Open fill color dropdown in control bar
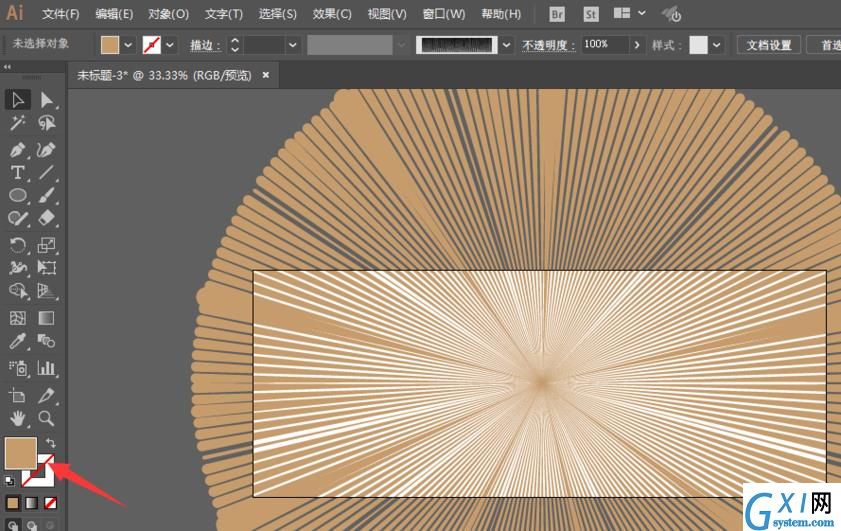 click(x=128, y=45)
